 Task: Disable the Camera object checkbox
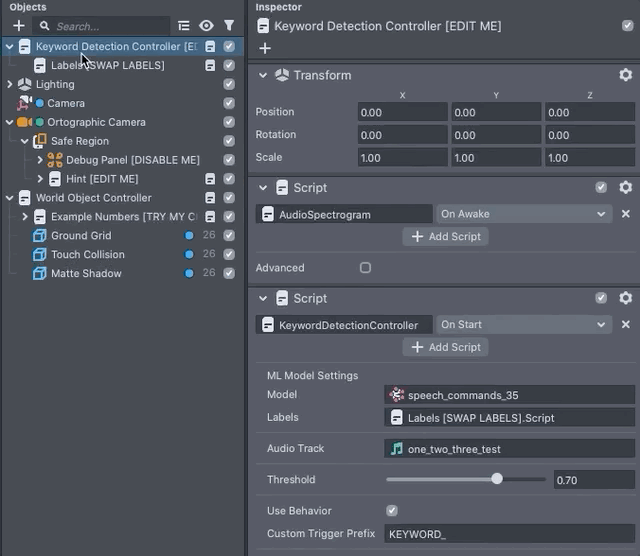229,103
